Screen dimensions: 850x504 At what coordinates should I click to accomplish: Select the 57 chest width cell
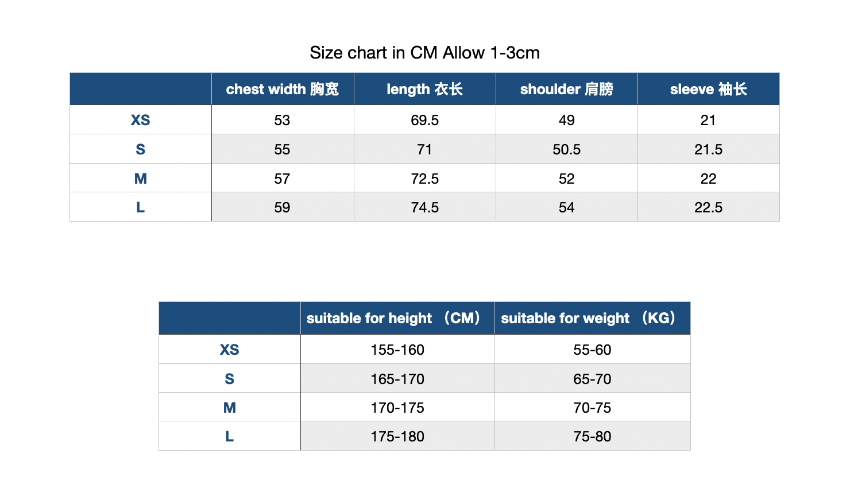(282, 179)
